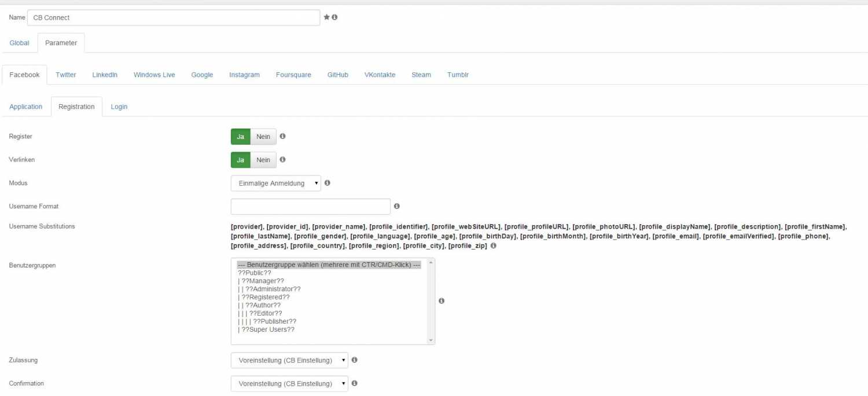
Task: Click info icon beside Zulassung dropdown
Action: (355, 360)
